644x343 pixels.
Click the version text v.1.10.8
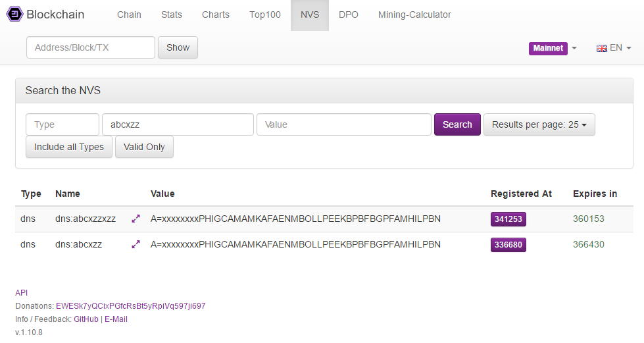[29, 332]
